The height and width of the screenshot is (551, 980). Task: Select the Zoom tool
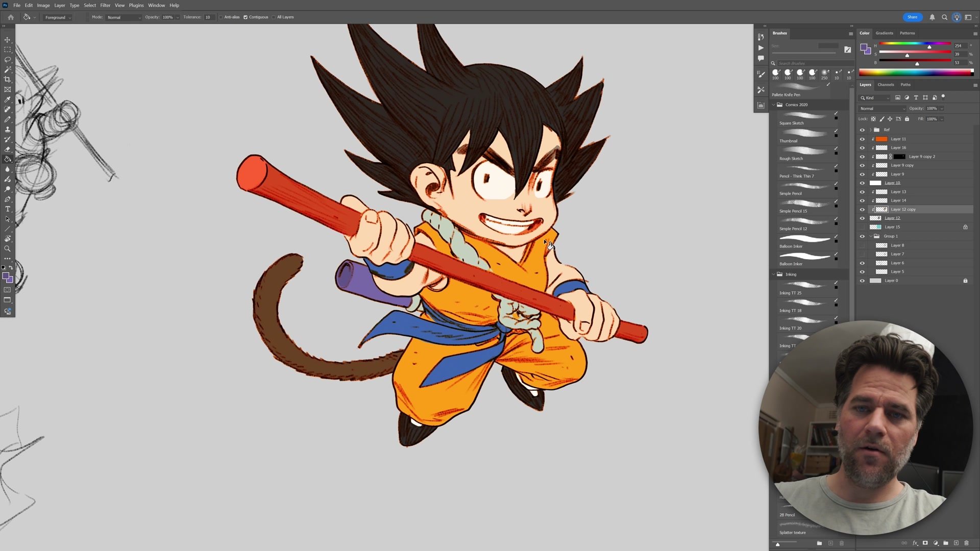click(x=7, y=249)
